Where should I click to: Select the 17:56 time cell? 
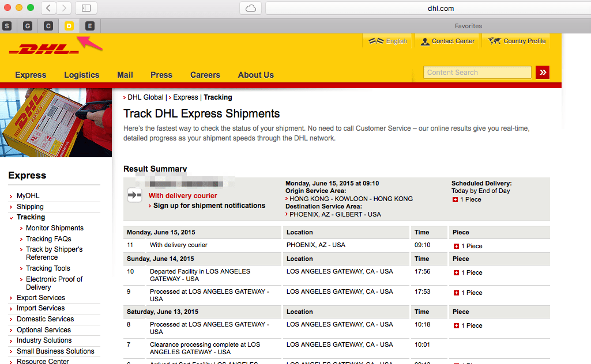(422, 271)
